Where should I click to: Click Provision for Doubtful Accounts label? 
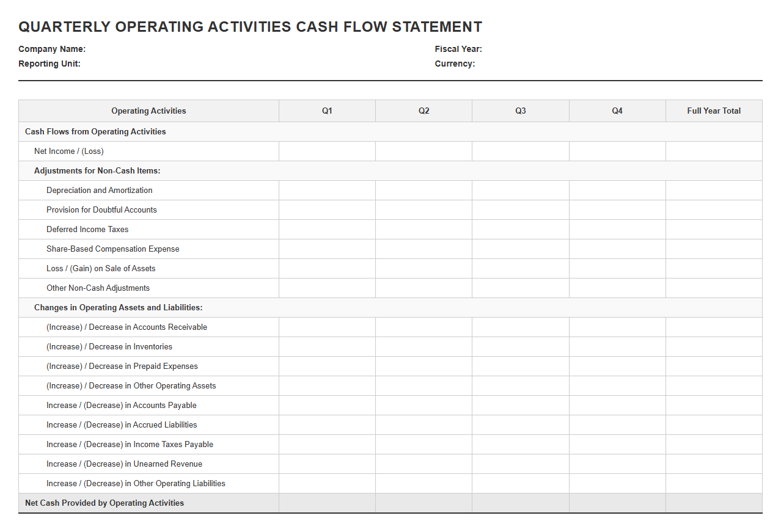pos(101,210)
